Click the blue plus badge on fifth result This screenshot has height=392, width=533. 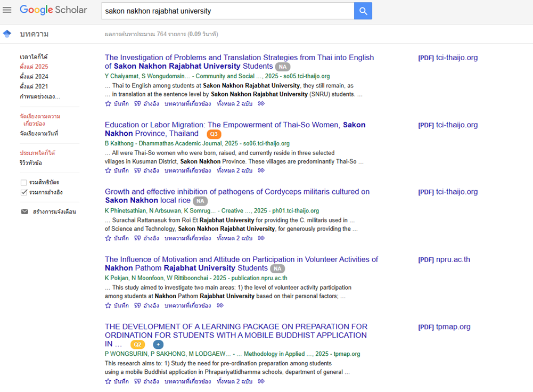click(158, 345)
